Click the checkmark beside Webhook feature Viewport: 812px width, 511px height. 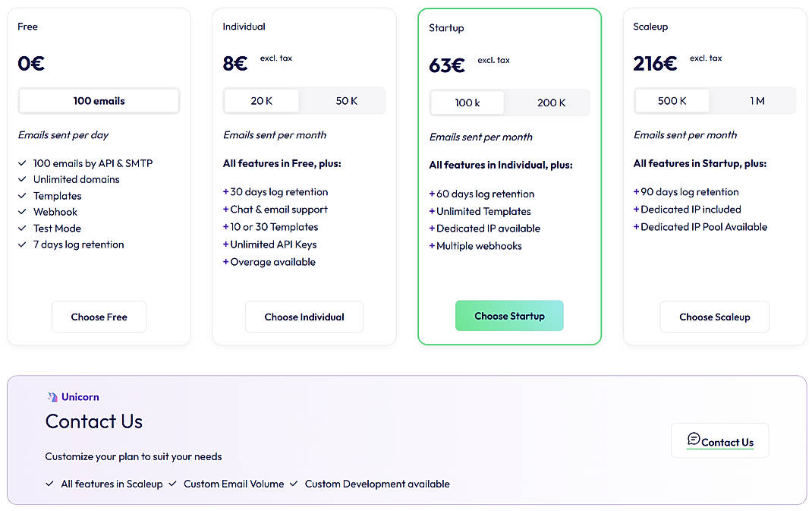click(x=22, y=212)
